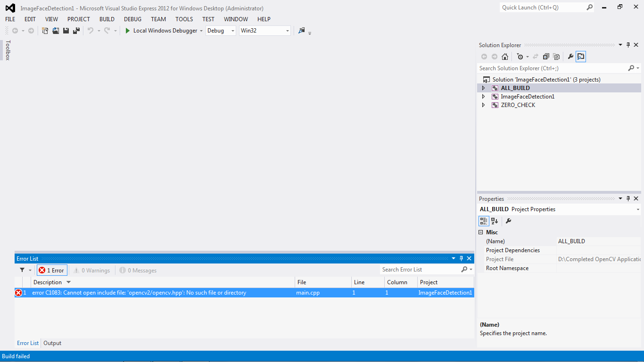Click into Search Solution Explorer field
644x362 pixels.
552,68
